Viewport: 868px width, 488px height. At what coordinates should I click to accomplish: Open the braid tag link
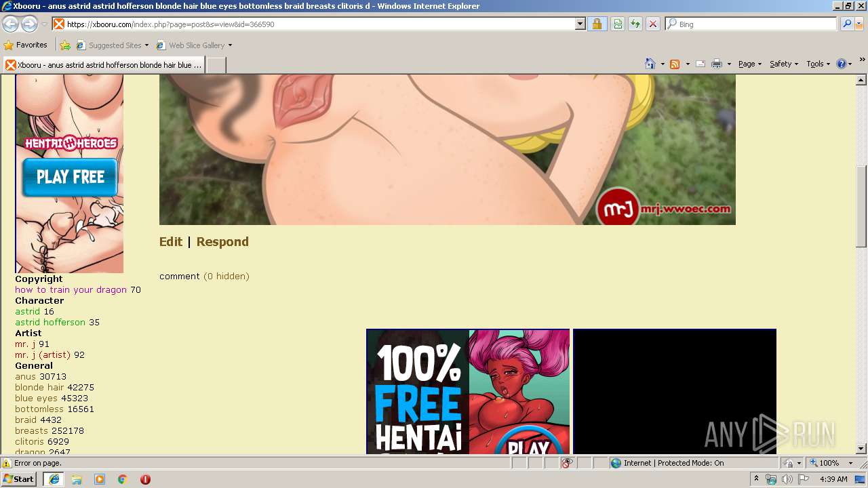(x=26, y=420)
